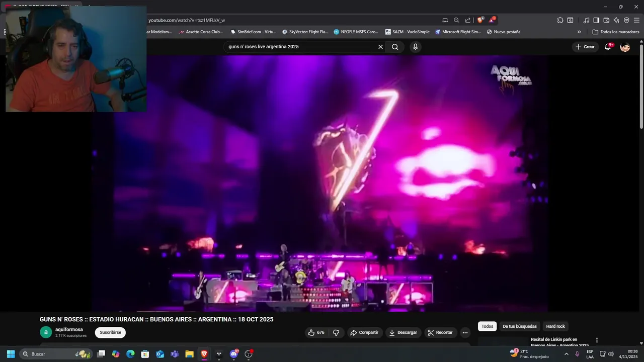Open options for Linkin Park recommendation
This screenshot has height=362, width=644.
597,340
